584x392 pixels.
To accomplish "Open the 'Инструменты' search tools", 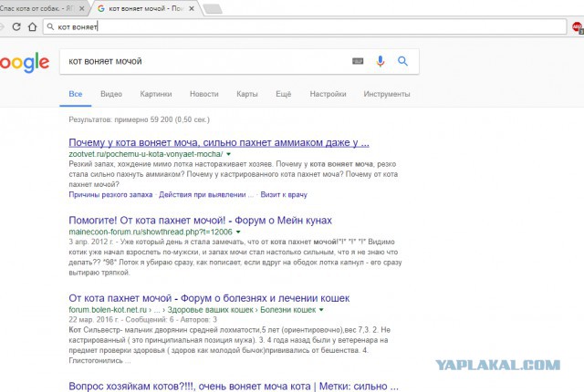I will (x=387, y=94).
